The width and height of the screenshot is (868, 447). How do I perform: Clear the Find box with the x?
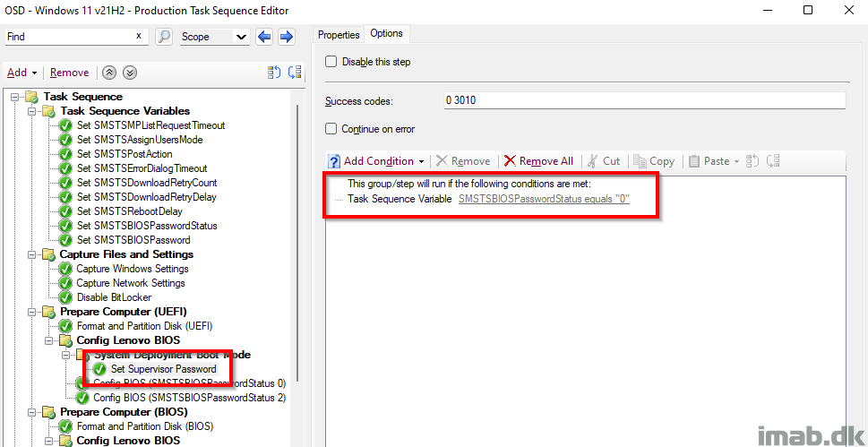pos(138,37)
